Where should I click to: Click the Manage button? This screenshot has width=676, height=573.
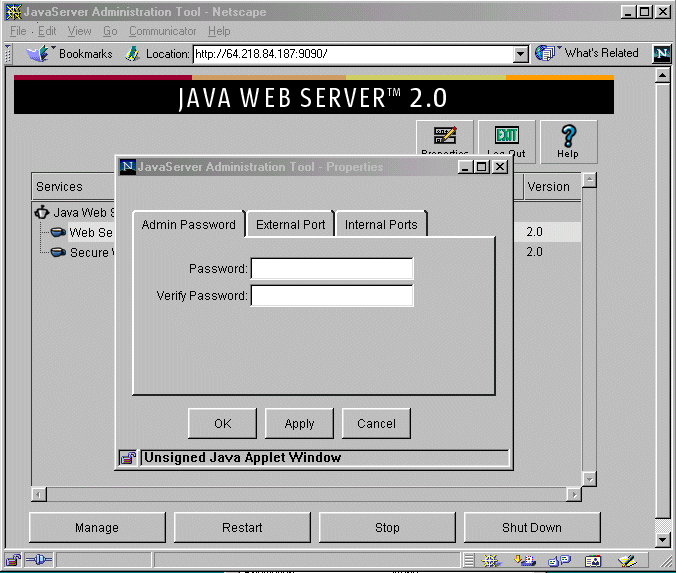pos(97,527)
